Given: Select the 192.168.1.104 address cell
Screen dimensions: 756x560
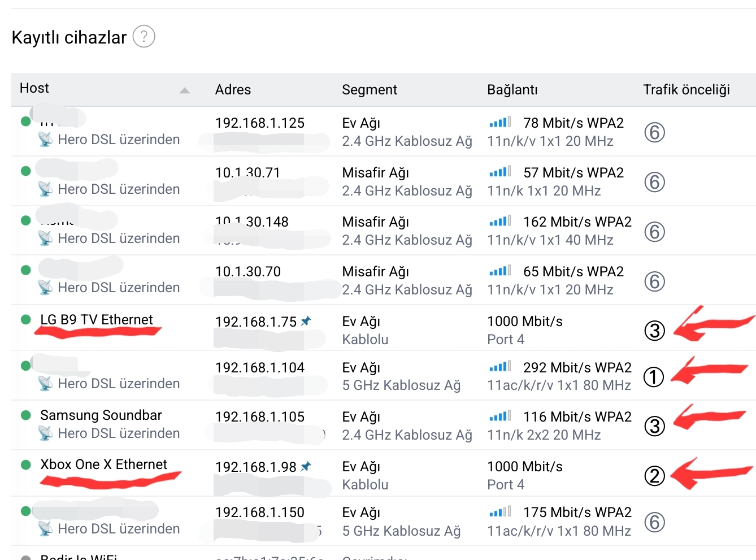Looking at the screenshot, I should click(260, 368).
